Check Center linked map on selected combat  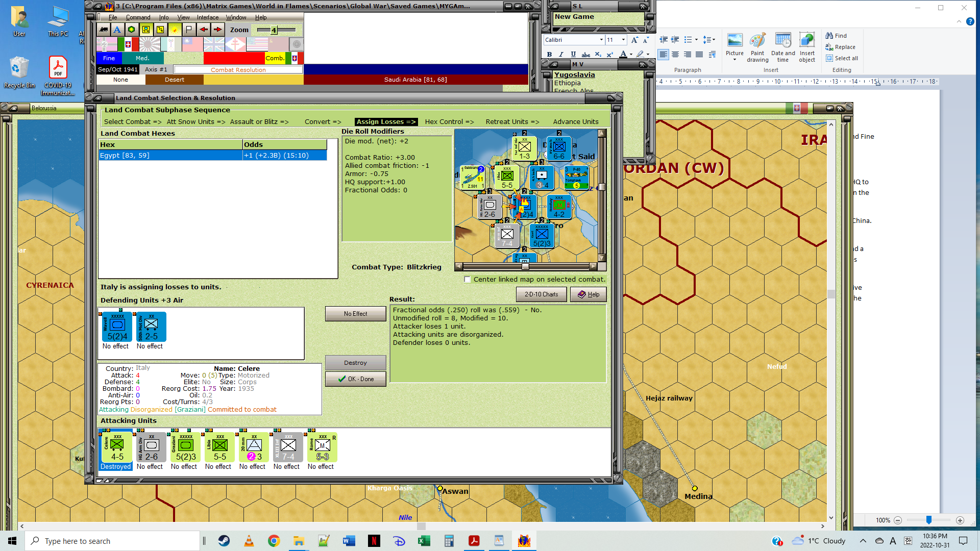(x=467, y=280)
